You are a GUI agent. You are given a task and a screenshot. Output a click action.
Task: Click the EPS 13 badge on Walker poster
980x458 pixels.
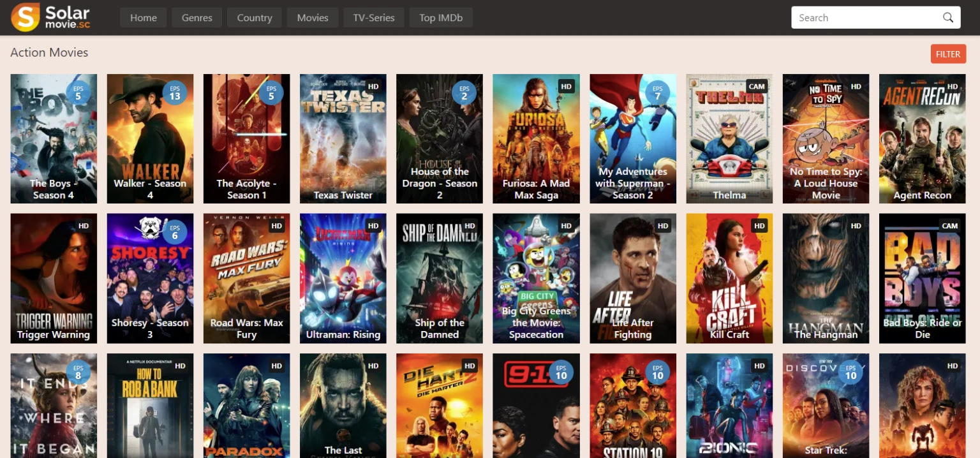click(x=175, y=94)
